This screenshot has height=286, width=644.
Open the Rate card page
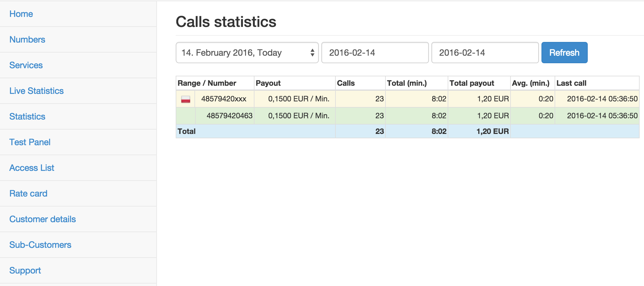tap(28, 193)
